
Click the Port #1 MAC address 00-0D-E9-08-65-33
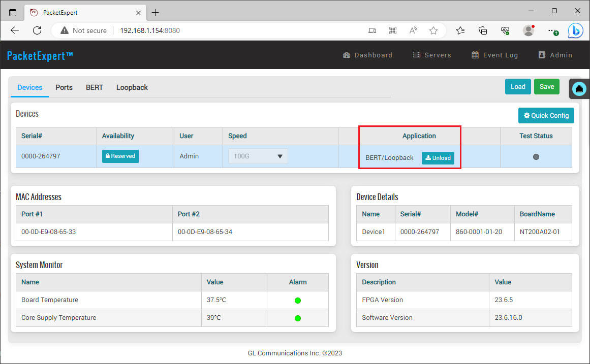click(x=49, y=232)
